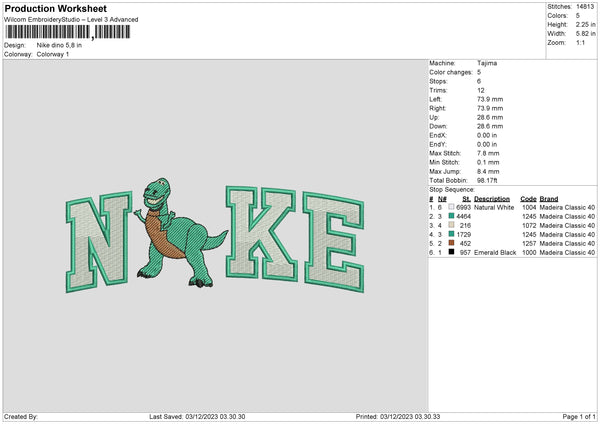Click thread code 1004 in row 1
Viewport: 600px width, 424px height.
(x=529, y=207)
